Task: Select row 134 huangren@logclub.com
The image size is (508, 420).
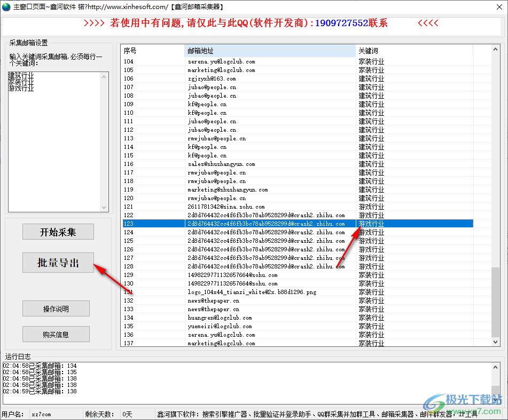Action: point(298,318)
